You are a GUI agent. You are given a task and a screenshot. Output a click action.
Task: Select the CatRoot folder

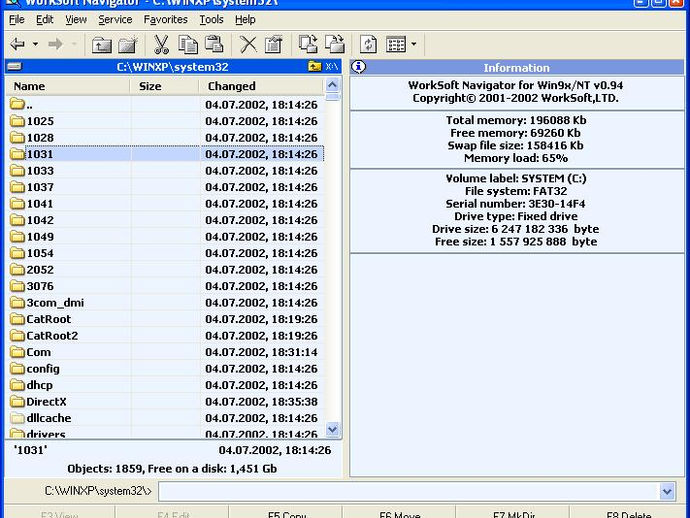point(165,319)
